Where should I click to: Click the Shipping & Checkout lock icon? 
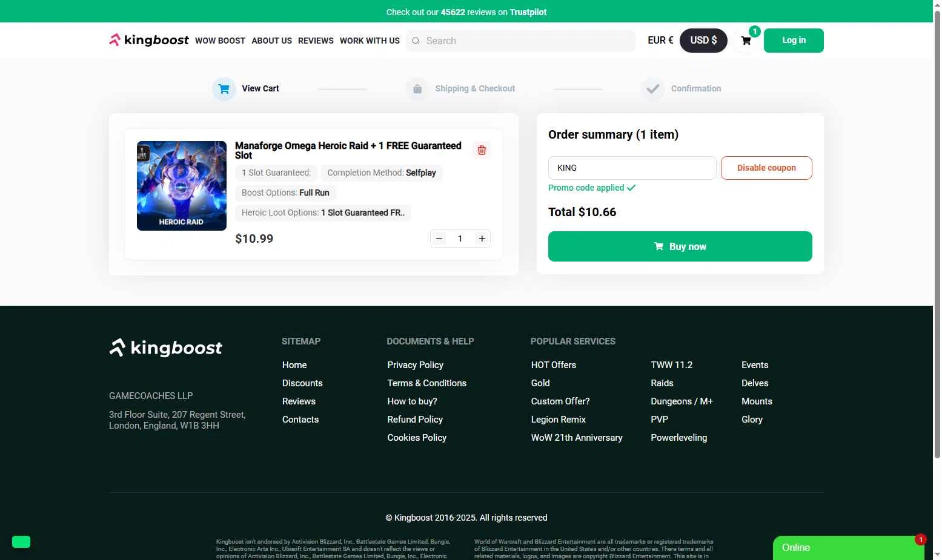click(417, 89)
